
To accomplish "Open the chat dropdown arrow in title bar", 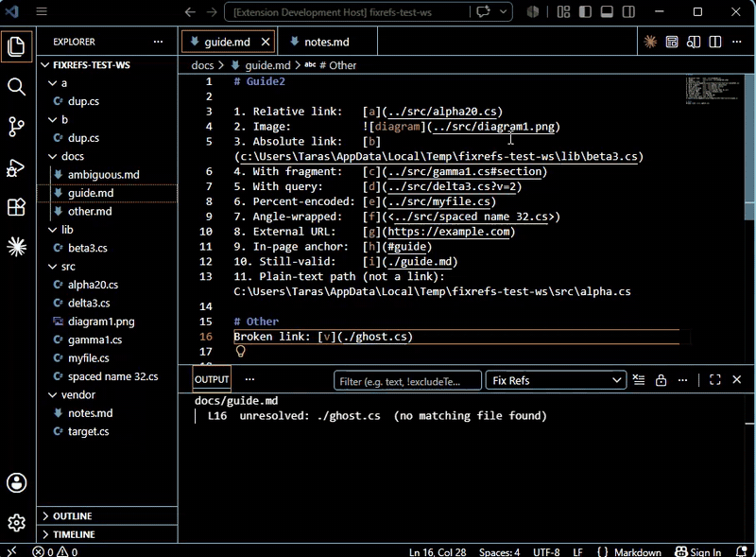I will (503, 11).
